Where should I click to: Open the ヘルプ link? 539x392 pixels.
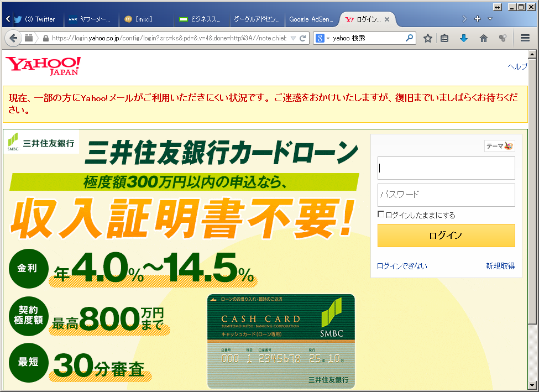(517, 66)
